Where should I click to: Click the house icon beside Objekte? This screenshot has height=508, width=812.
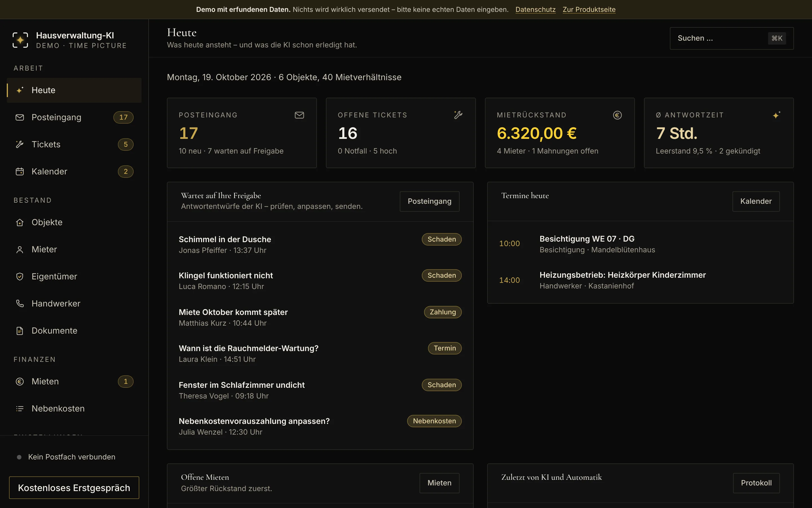pyautogui.click(x=20, y=222)
